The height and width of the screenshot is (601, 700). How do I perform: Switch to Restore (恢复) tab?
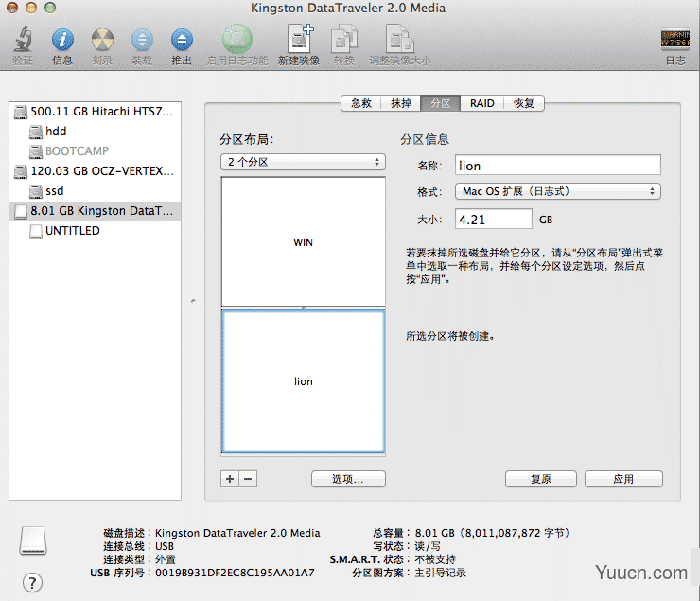[x=524, y=103]
